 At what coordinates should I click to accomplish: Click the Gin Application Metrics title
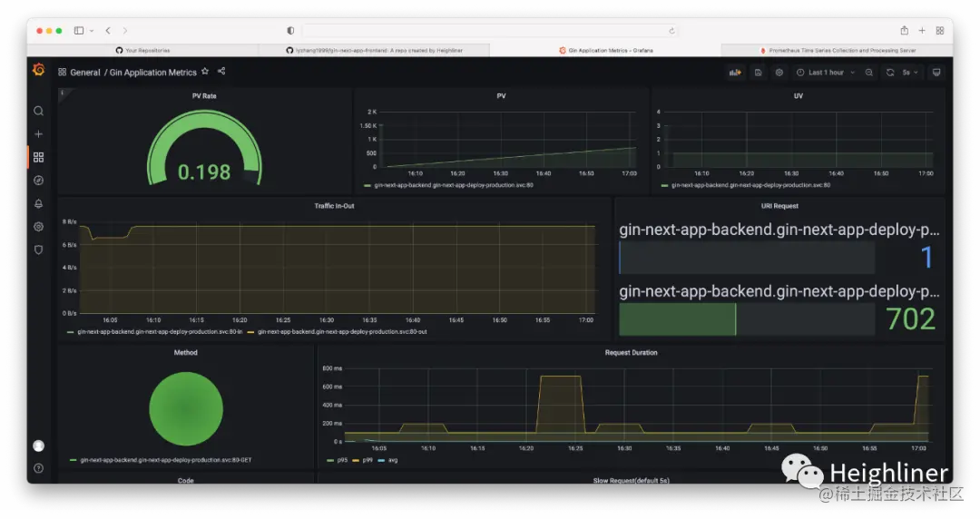point(153,73)
